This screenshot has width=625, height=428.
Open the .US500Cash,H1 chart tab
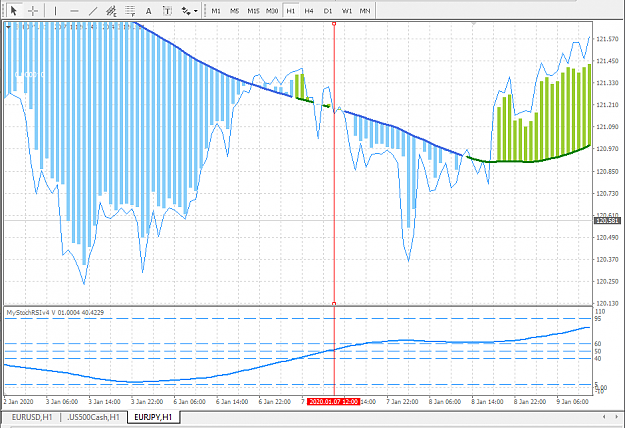click(93, 417)
